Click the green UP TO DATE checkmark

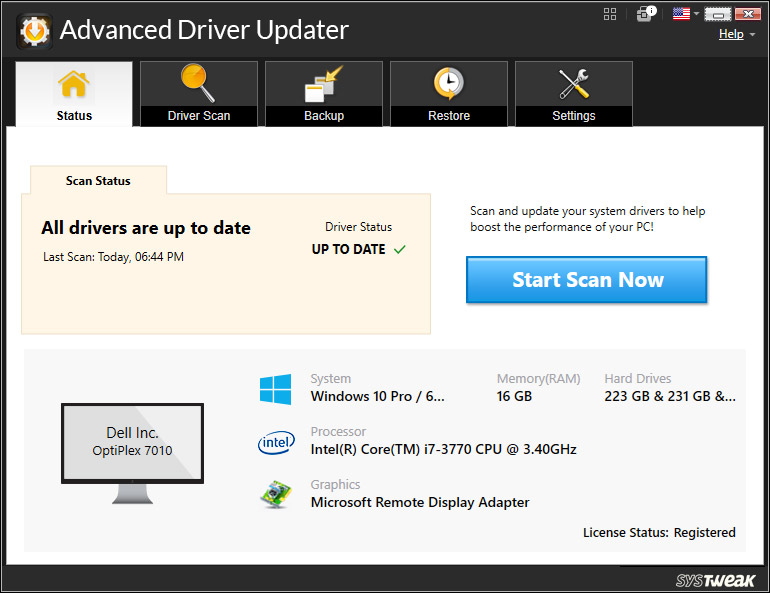[400, 250]
